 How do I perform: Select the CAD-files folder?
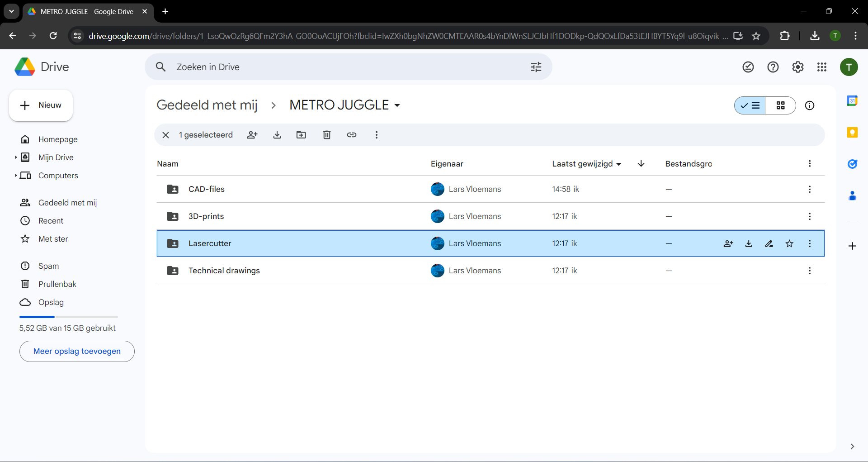coord(491,189)
